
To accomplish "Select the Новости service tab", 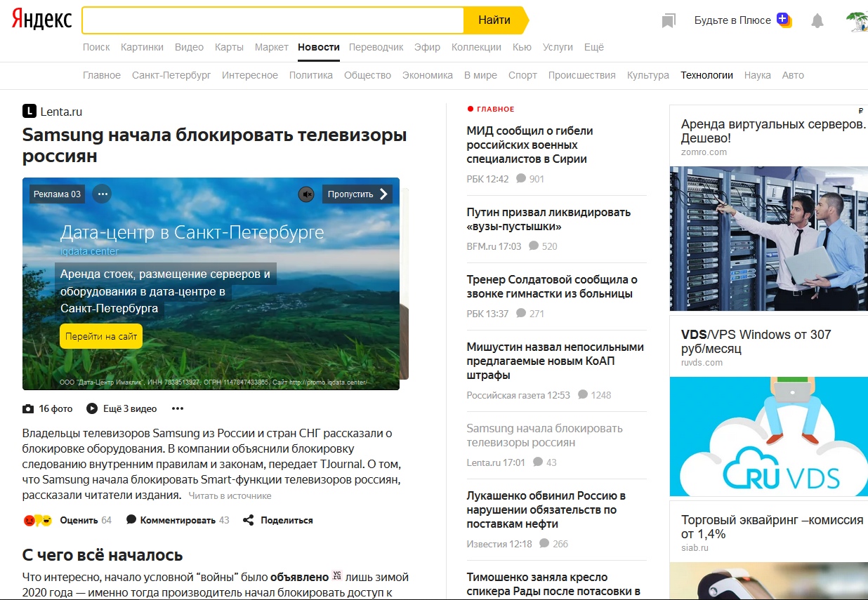I will 319,47.
